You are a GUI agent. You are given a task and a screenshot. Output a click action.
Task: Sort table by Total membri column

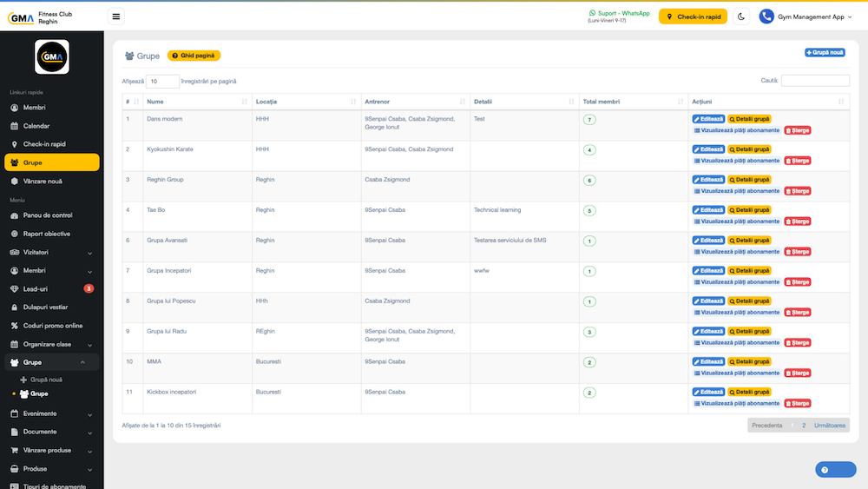click(x=634, y=102)
